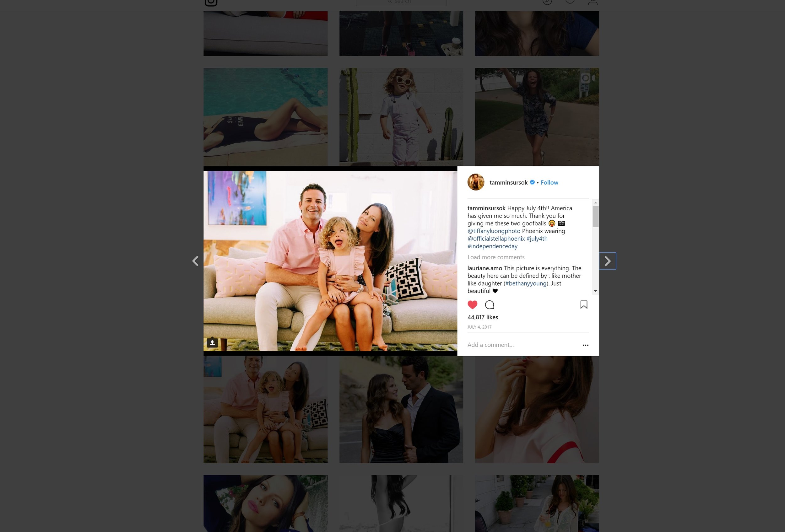Open Explore compass icon in header
Image resolution: width=785 pixels, height=532 pixels.
click(x=547, y=2)
